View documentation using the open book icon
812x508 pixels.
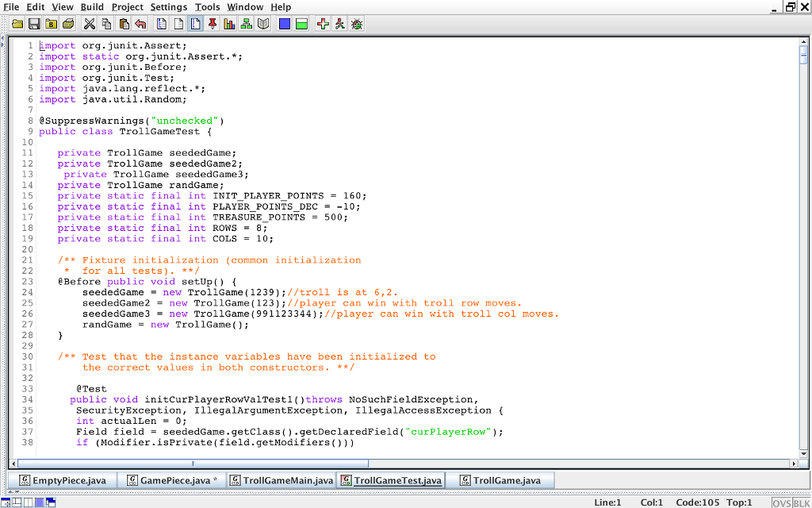264,24
